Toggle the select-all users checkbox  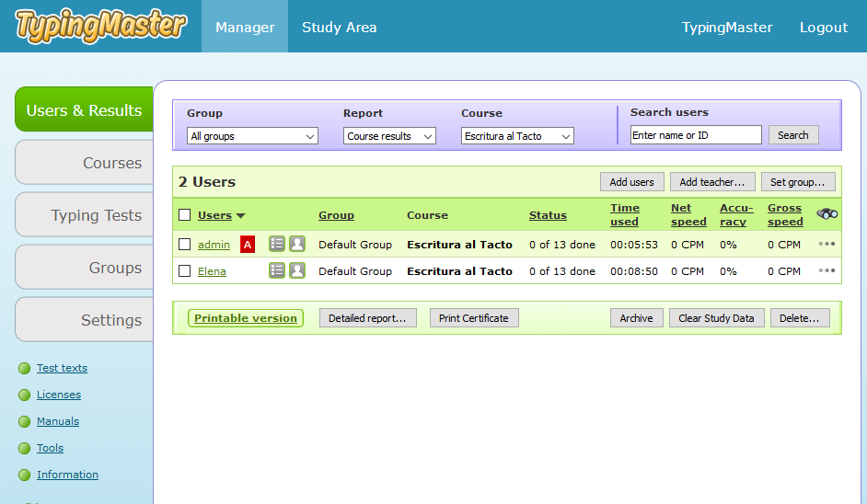(x=185, y=215)
